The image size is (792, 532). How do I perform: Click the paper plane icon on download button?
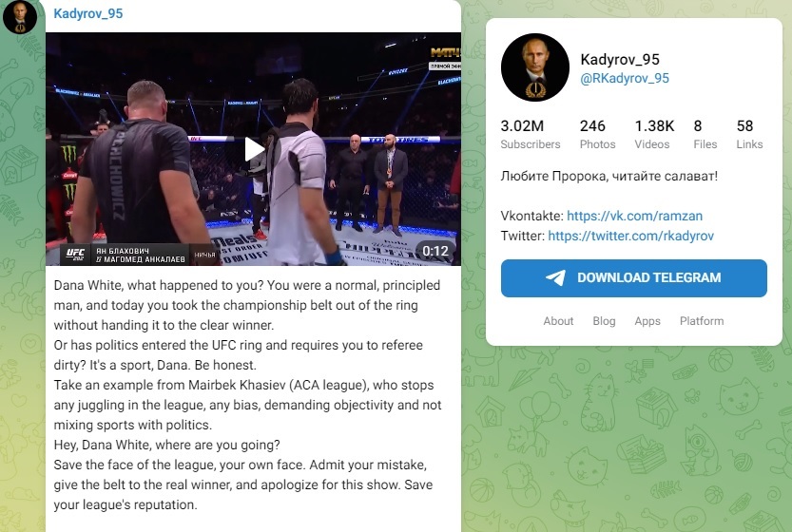pyautogui.click(x=555, y=277)
